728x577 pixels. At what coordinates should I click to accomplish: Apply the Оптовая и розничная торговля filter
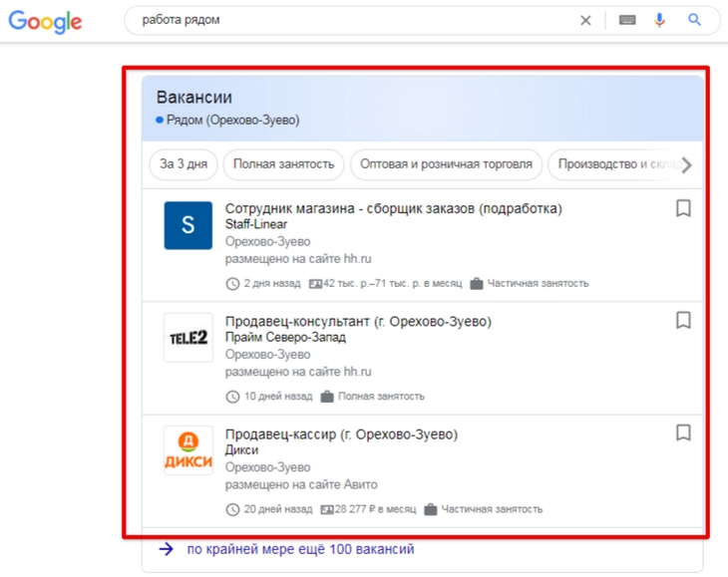446,164
